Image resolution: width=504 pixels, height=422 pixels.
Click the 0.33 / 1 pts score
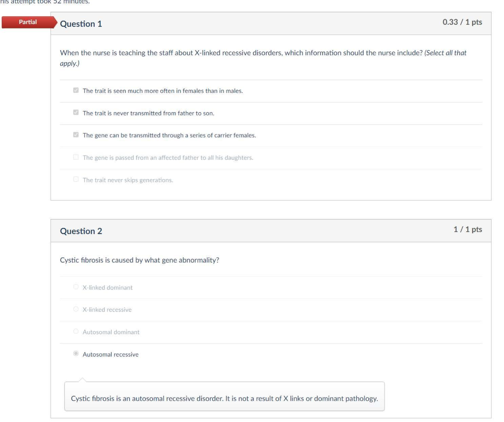tap(462, 22)
